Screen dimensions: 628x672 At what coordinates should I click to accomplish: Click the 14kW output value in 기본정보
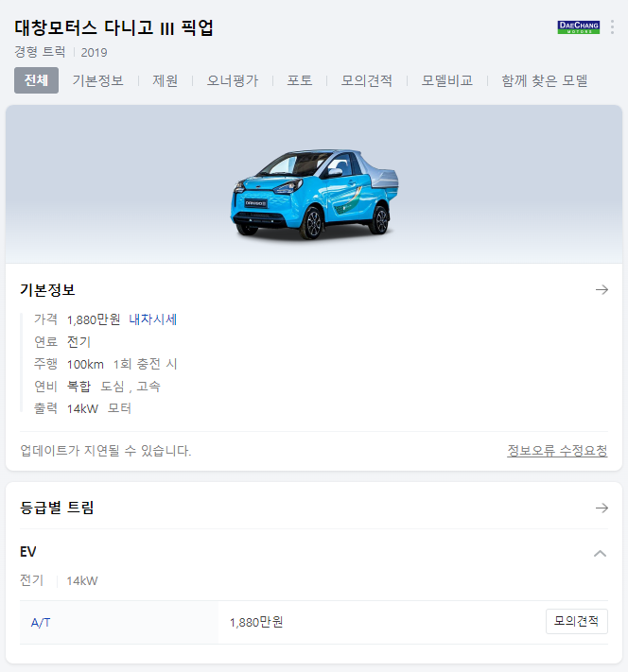(82, 409)
